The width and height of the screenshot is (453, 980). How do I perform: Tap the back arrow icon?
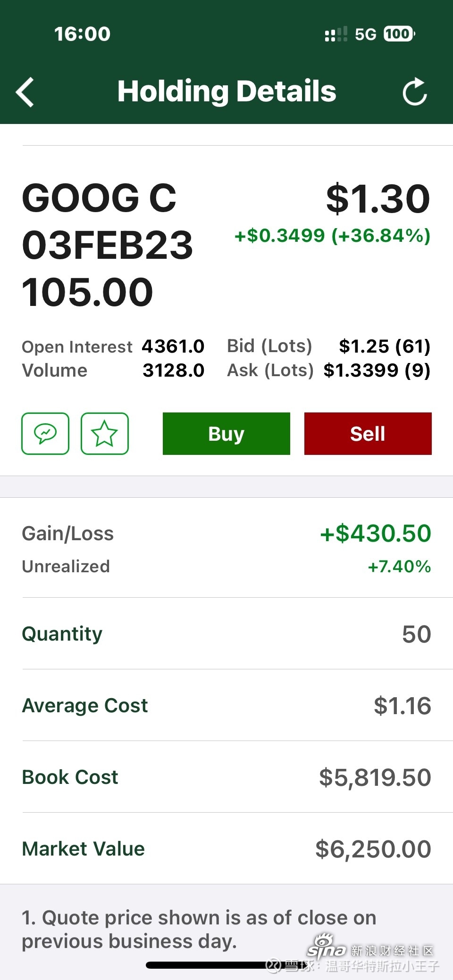pos(25,92)
